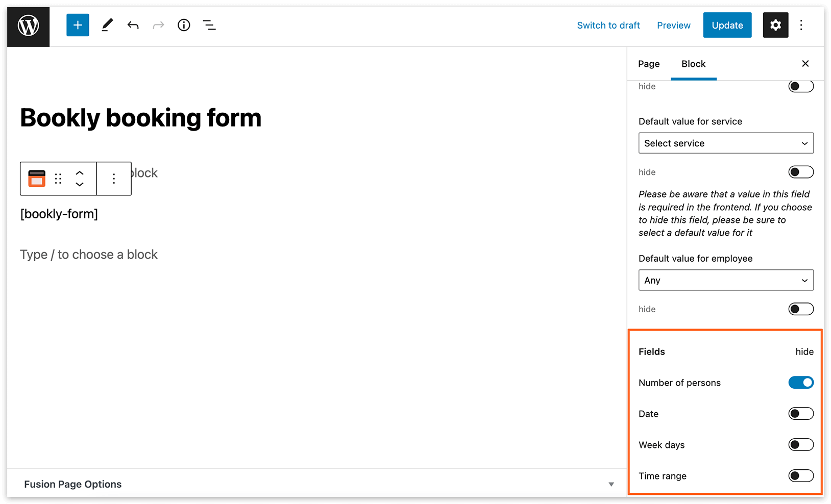Expand the Fusion Page Options panel

click(x=611, y=484)
